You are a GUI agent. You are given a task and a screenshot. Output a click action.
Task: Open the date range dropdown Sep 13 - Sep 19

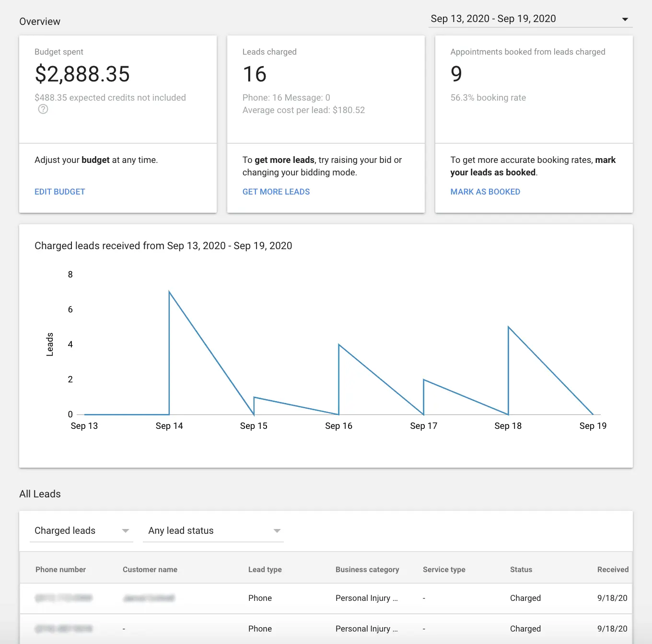click(x=530, y=19)
